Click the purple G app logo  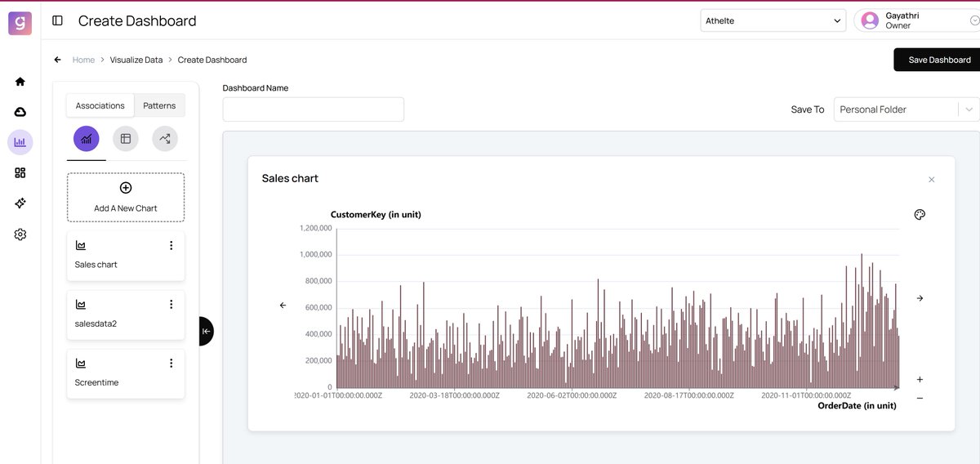coord(20,22)
